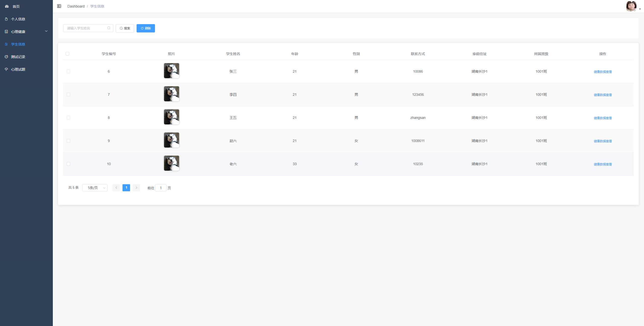Check the box for student 赵六
The image size is (644, 326).
(x=68, y=141)
